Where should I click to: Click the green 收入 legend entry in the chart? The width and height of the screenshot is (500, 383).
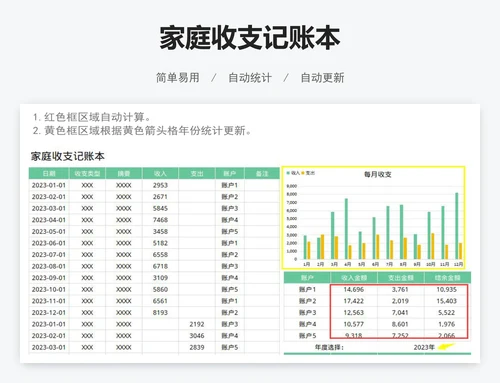[293, 173]
